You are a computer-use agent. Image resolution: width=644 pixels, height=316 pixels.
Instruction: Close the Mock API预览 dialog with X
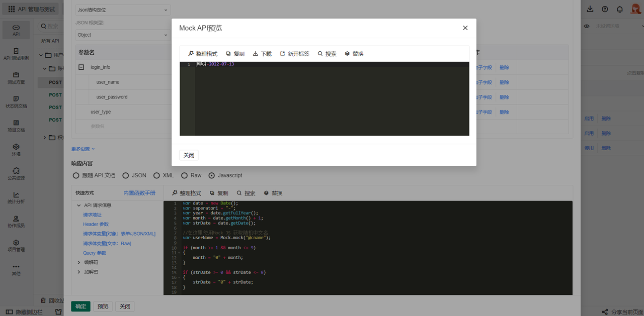[465, 28]
